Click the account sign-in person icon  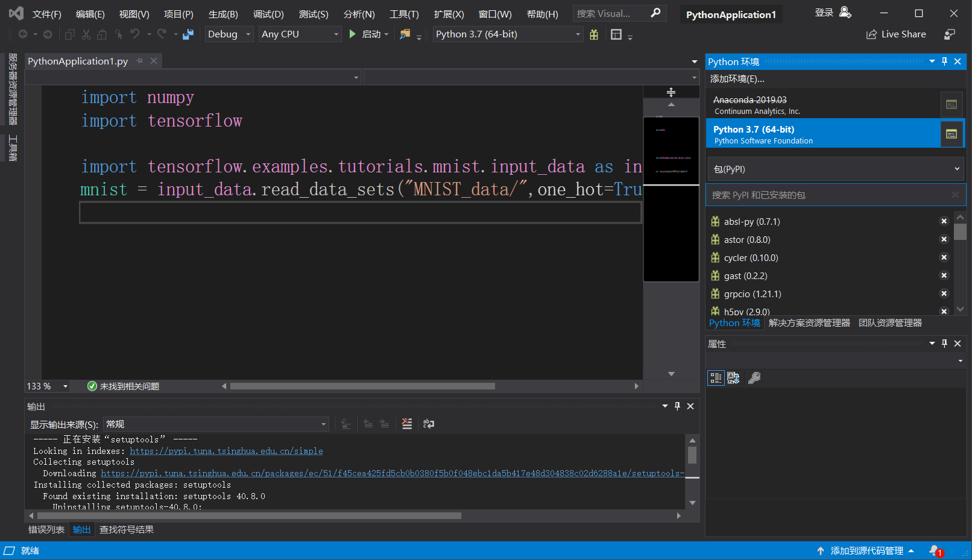(845, 12)
